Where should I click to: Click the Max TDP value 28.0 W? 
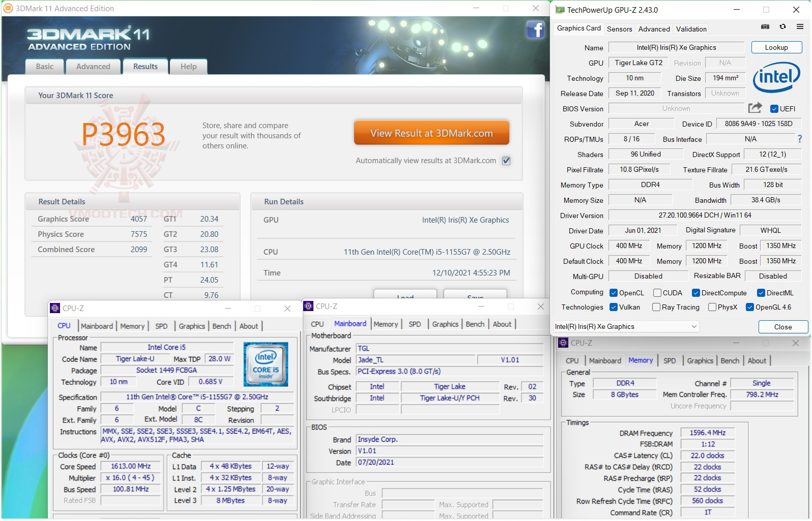(219, 359)
